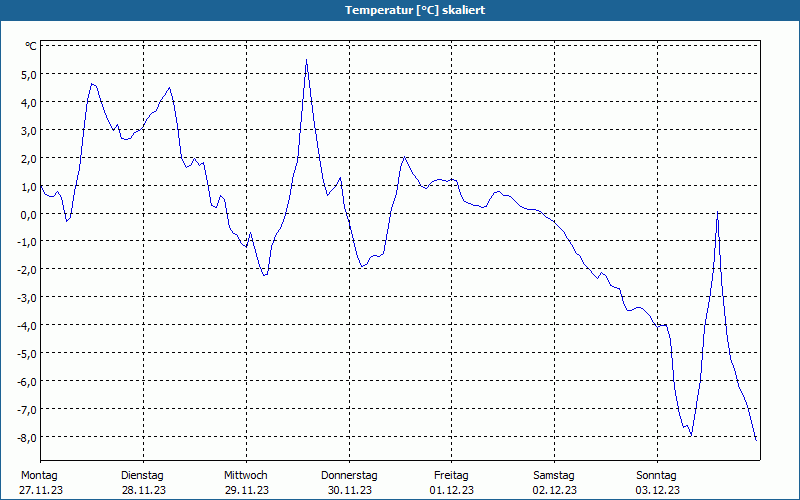Click the Sunday peak near 0 degrees

point(717,212)
